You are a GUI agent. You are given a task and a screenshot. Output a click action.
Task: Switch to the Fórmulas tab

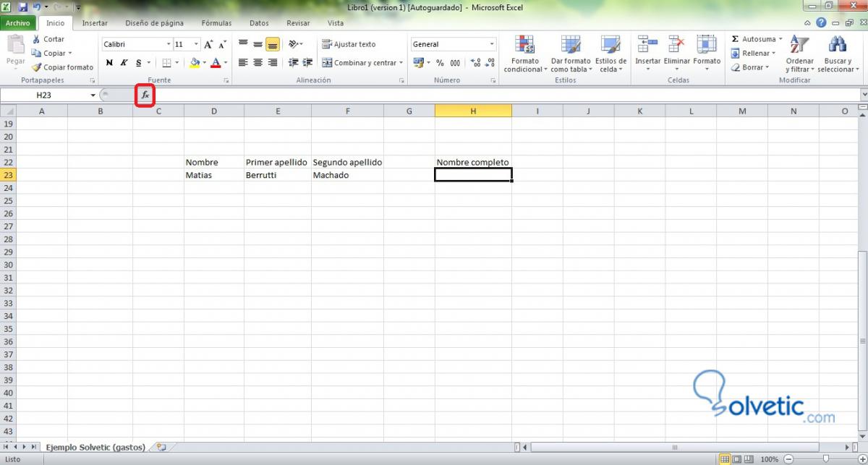click(216, 23)
